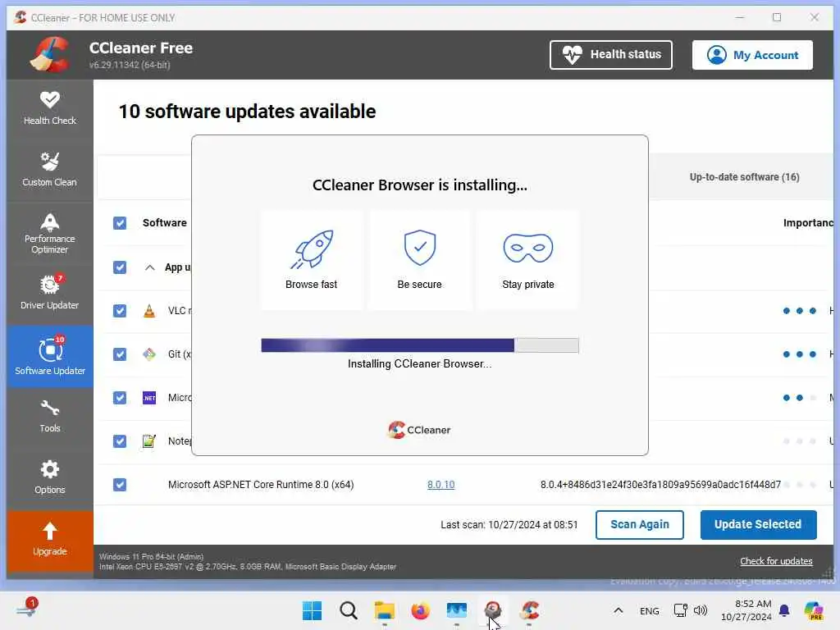Click the CCleaner logo in the header

click(x=50, y=54)
